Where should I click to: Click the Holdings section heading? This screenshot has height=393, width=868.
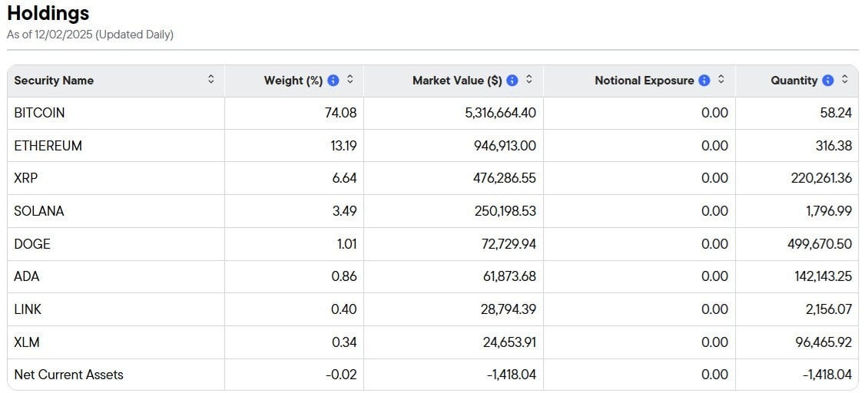48,13
